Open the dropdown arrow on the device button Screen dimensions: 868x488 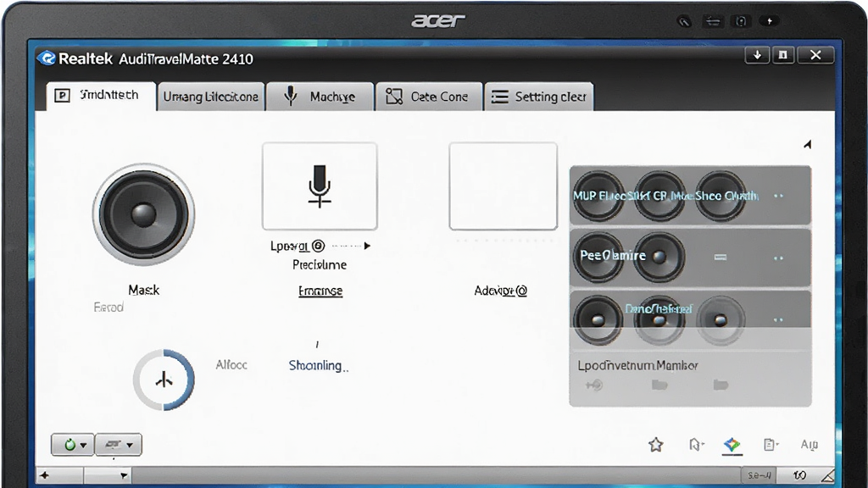[x=130, y=446]
